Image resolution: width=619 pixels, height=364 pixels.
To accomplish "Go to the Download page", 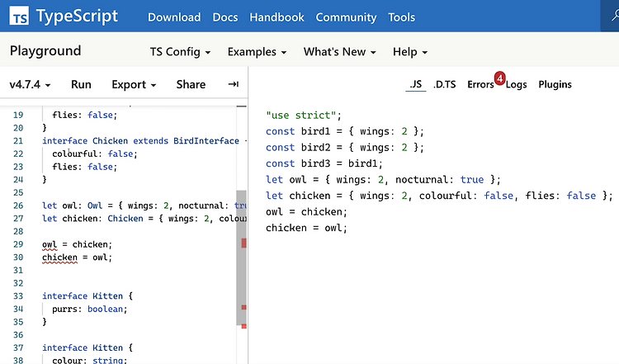I will point(174,17).
